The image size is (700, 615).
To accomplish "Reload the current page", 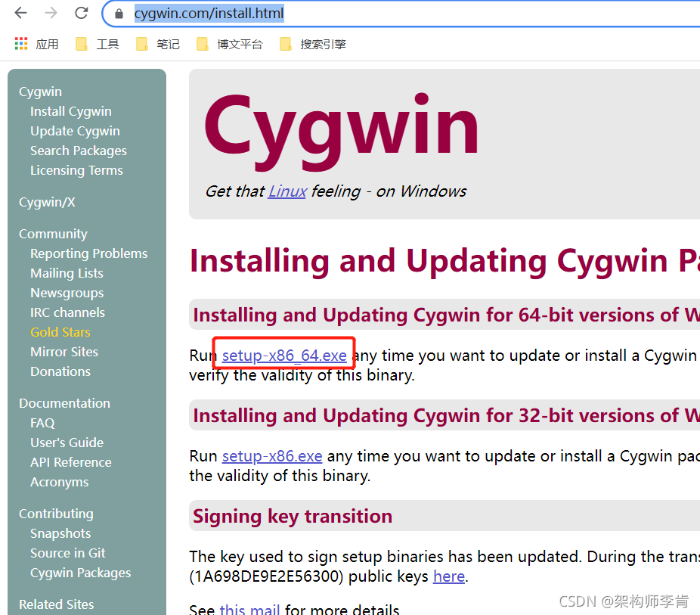I will pyautogui.click(x=81, y=13).
